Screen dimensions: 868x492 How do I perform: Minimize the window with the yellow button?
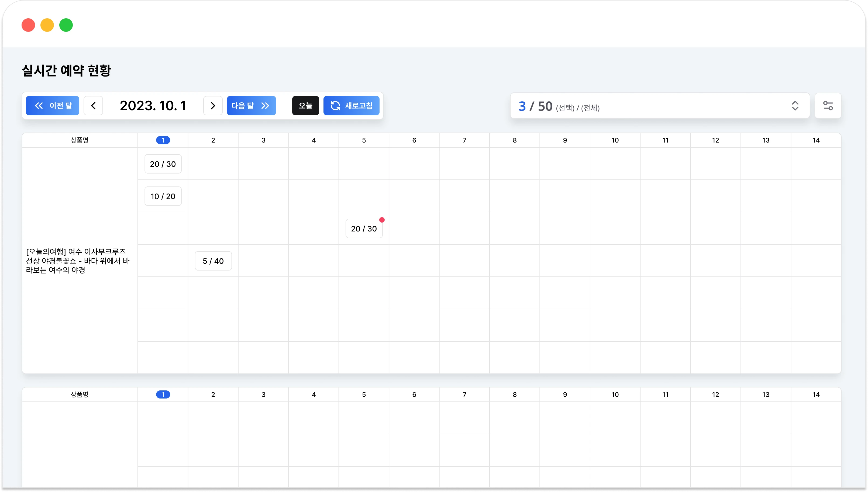(x=47, y=25)
